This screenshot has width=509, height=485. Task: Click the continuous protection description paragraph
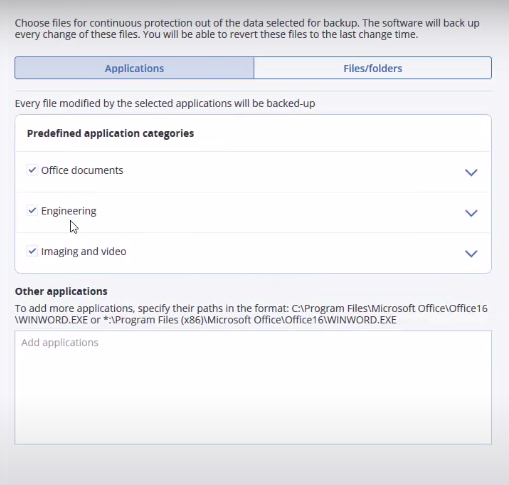click(247, 29)
